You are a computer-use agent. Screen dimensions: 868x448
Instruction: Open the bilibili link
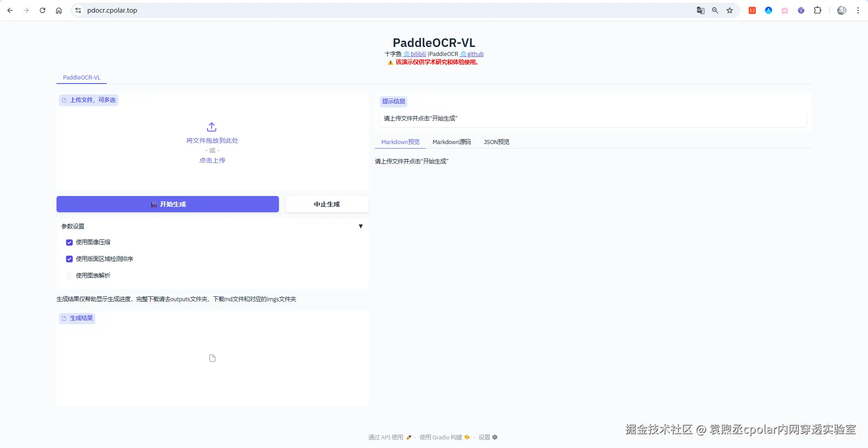(415, 54)
